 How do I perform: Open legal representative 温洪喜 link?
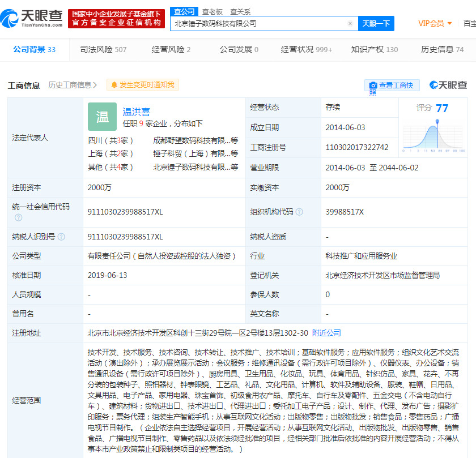137,112
